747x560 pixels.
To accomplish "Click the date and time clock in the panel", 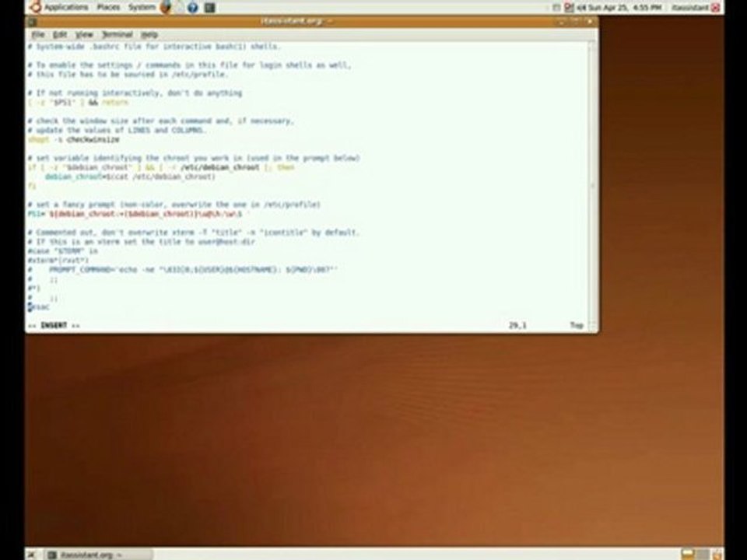I will tap(625, 8).
